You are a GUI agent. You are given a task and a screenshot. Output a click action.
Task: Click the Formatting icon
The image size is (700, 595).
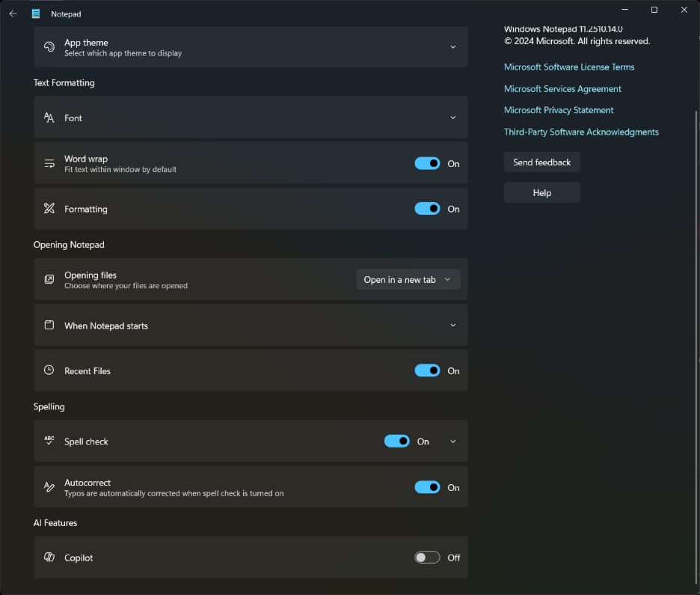49,208
